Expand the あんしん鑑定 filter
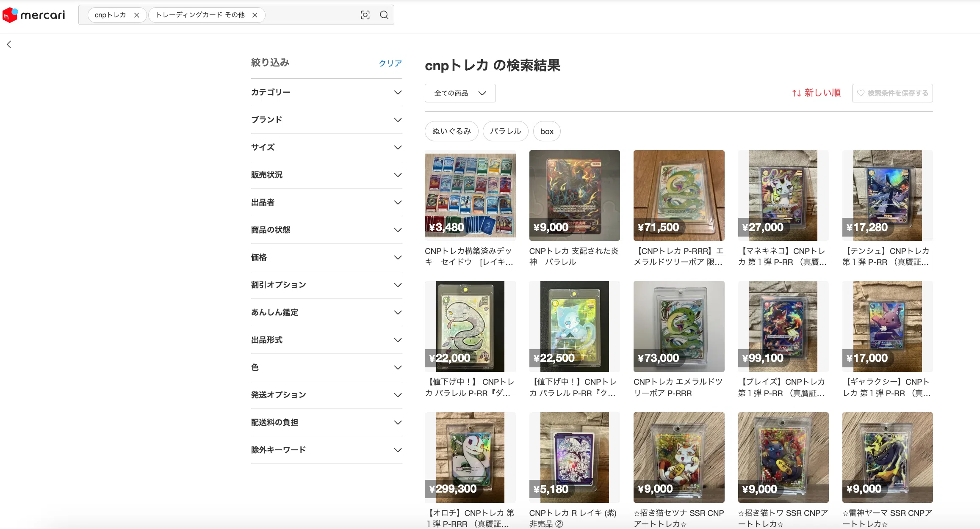The image size is (980, 529). (x=327, y=312)
